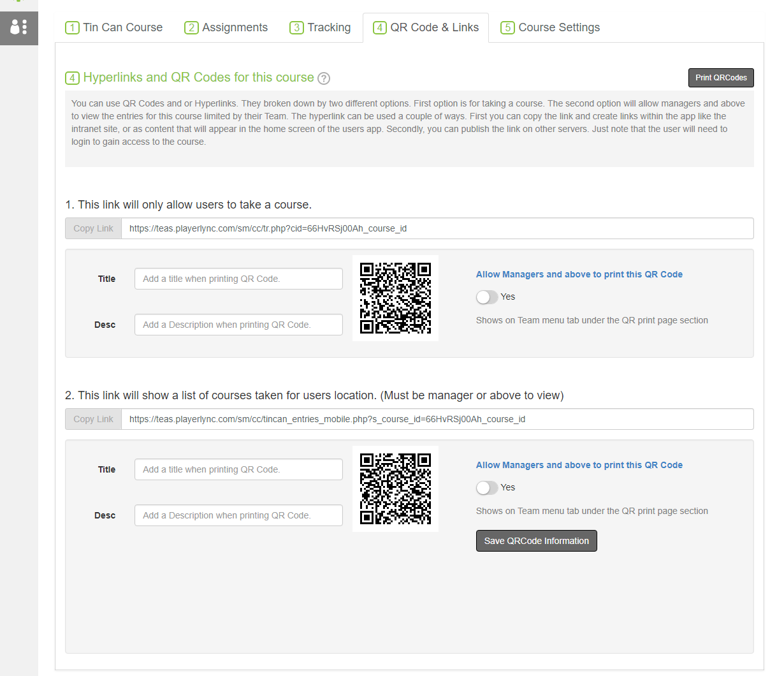Click 'Allow Managers and above' heading for link 1

pyautogui.click(x=579, y=274)
